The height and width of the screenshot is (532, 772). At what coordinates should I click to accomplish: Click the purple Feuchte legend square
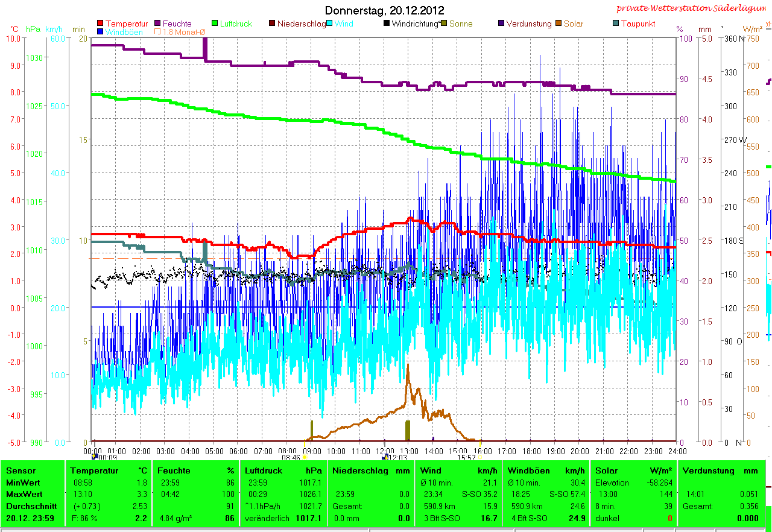[x=158, y=24]
